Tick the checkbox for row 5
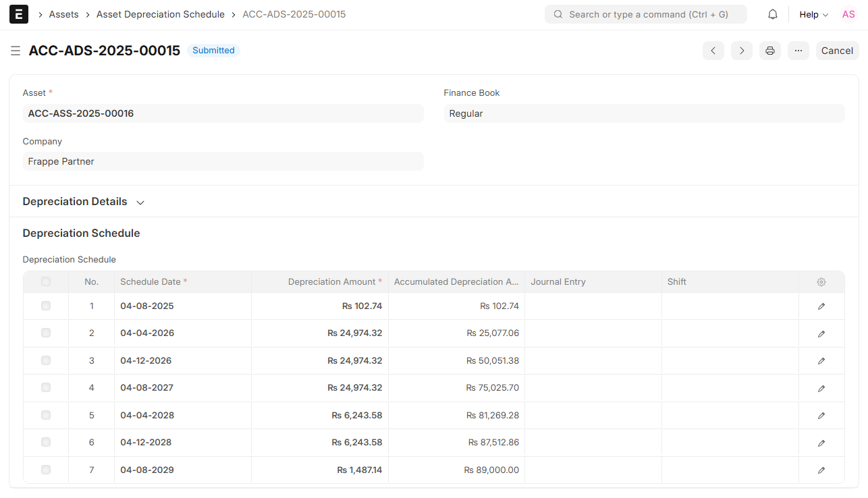The width and height of the screenshot is (868, 498). click(x=46, y=415)
